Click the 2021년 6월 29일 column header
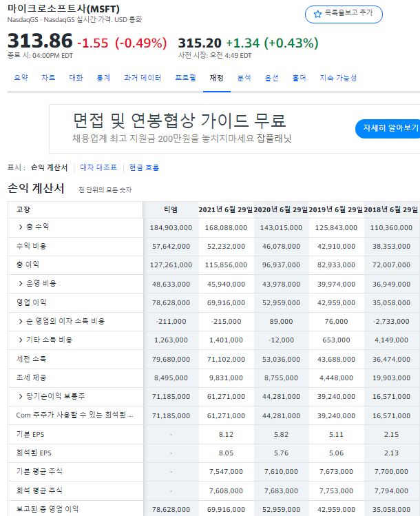This screenshot has width=420, height=516. [x=226, y=209]
